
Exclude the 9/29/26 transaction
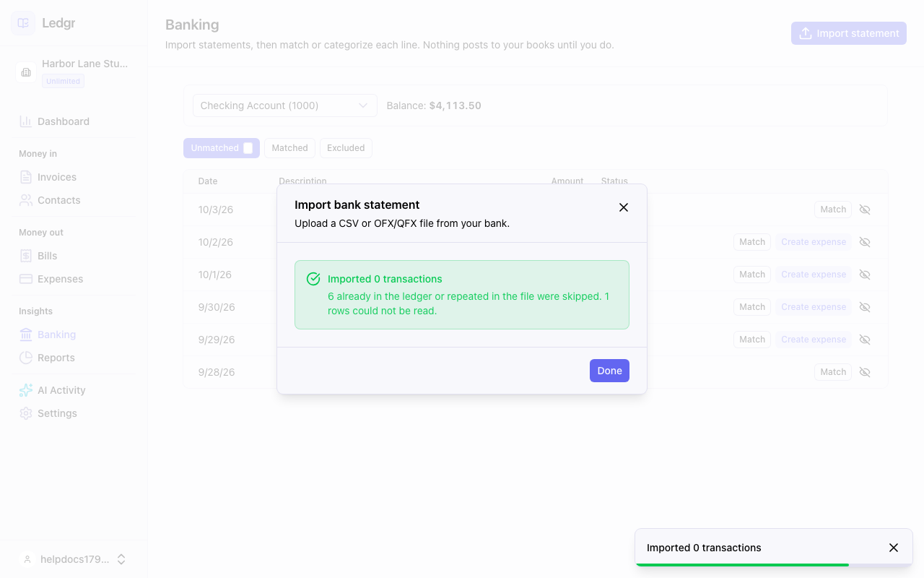point(865,340)
